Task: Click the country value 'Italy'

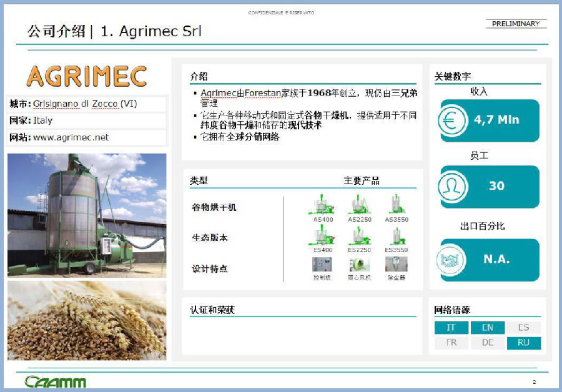Action: pos(42,120)
